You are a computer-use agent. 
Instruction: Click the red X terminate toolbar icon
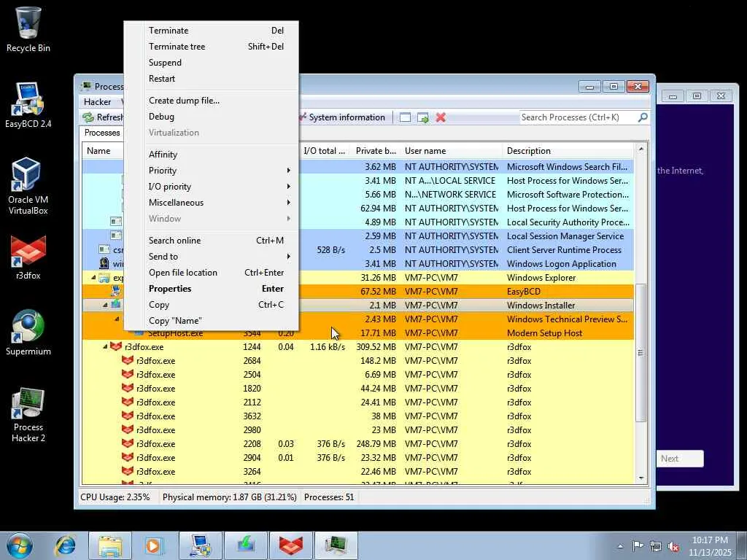coord(441,117)
